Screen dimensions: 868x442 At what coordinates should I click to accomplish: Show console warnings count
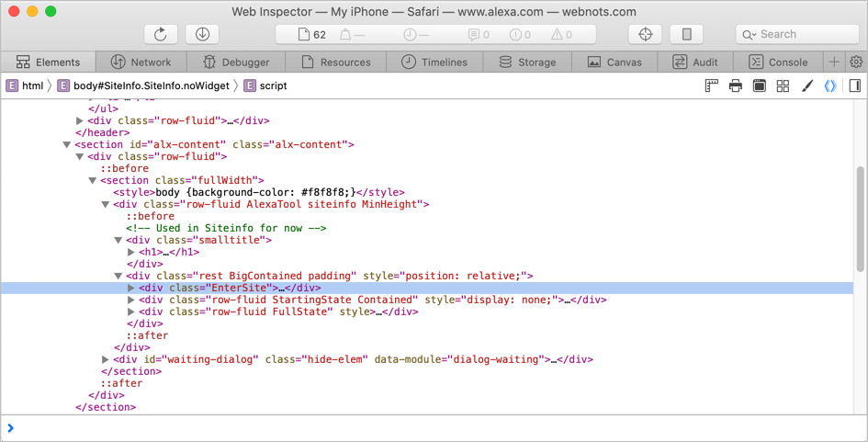561,34
